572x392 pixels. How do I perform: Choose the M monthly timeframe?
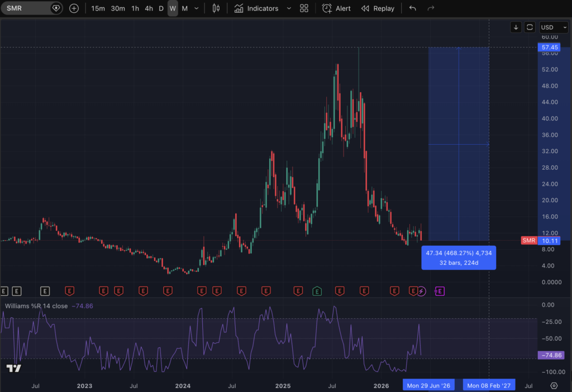(185, 8)
